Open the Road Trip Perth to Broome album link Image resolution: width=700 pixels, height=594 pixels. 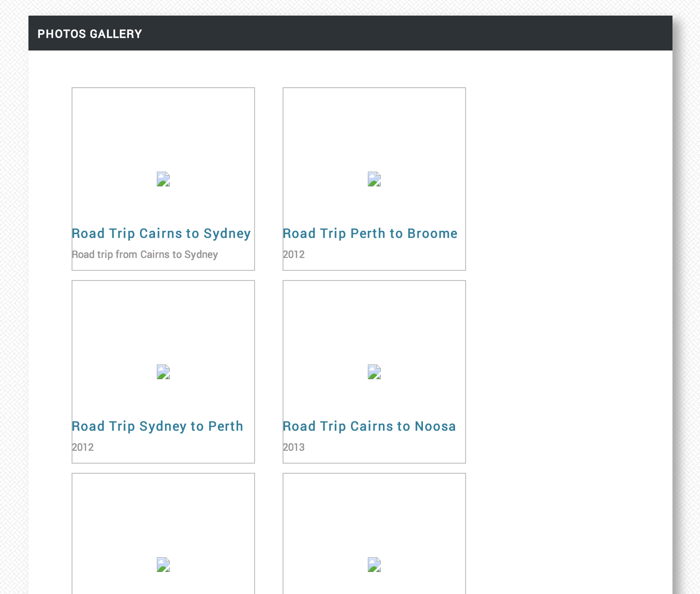[370, 234]
